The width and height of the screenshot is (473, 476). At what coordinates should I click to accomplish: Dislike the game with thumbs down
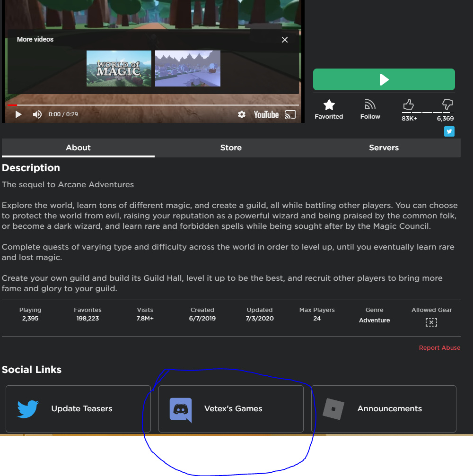coord(447,105)
